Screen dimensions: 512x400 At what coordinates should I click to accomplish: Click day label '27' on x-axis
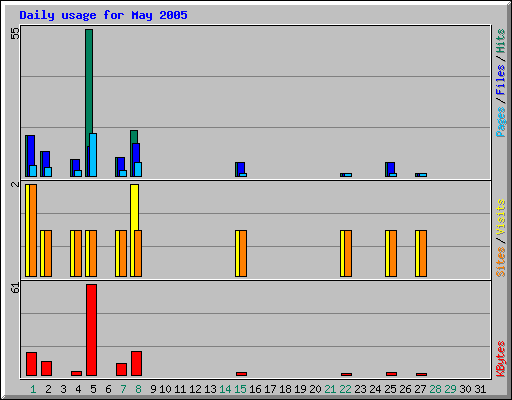[420, 389]
